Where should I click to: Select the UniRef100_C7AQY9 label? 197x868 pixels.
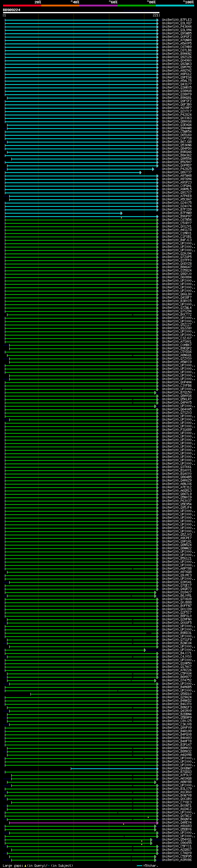click(x=177, y=853)
